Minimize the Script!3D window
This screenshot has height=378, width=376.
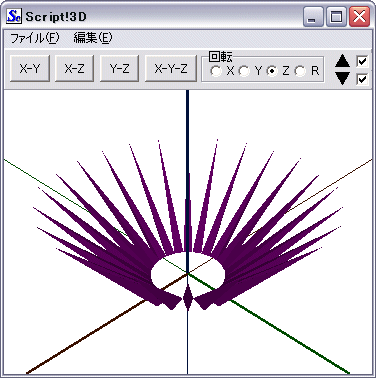click(x=313, y=16)
